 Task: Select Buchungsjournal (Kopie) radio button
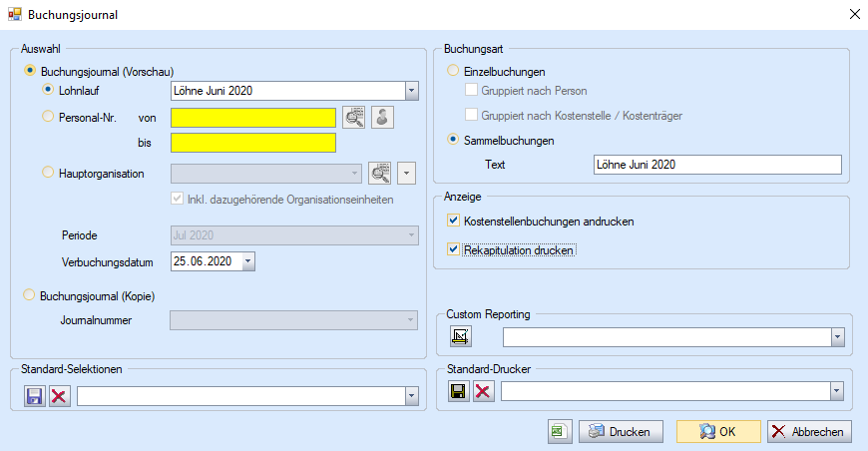pyautogui.click(x=29, y=295)
